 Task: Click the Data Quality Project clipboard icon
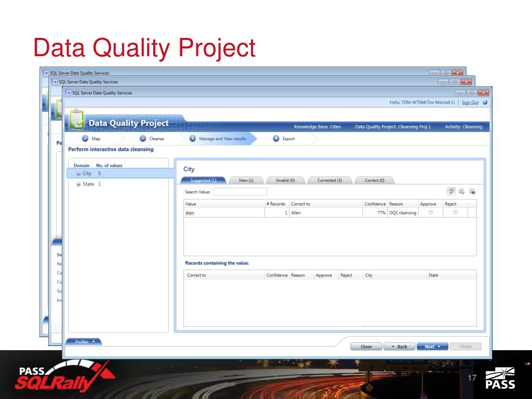(x=77, y=119)
